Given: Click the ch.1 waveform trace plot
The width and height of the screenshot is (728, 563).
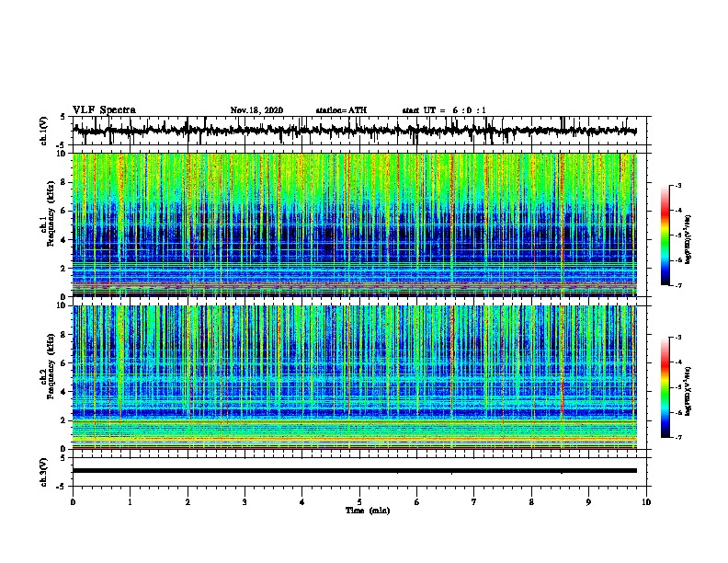Looking at the screenshot, I should click(x=354, y=131).
